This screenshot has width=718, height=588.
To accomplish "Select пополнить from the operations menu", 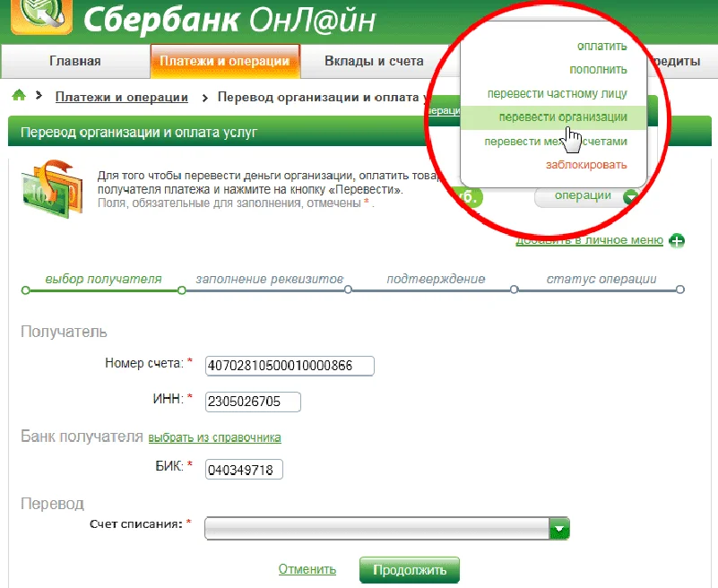I will [598, 70].
